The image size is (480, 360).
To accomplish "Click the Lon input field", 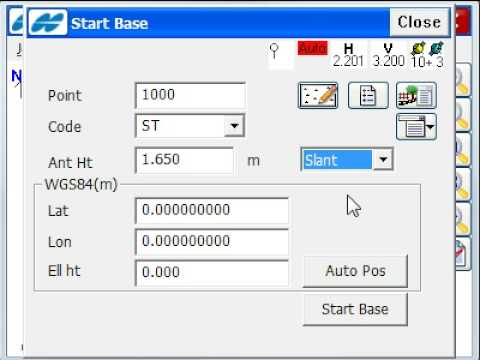I will [212, 241].
